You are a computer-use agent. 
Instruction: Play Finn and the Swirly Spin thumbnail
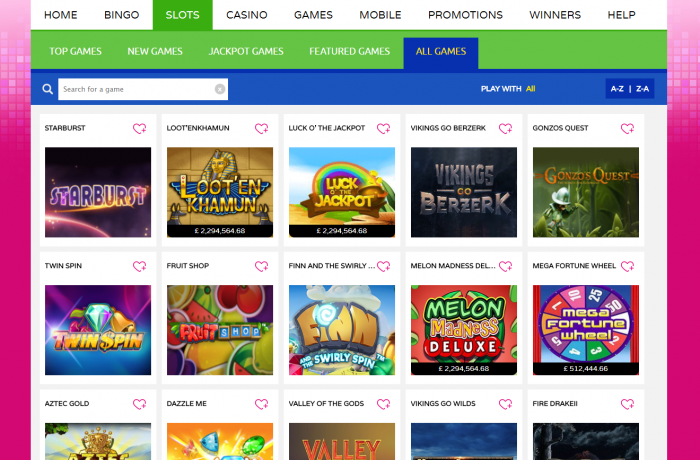[342, 330]
